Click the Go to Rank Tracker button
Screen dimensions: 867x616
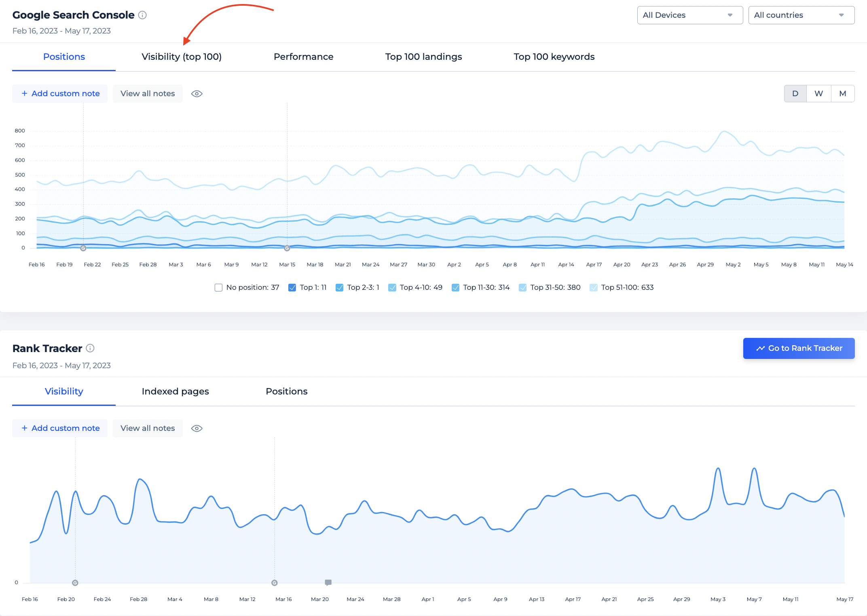tap(799, 348)
